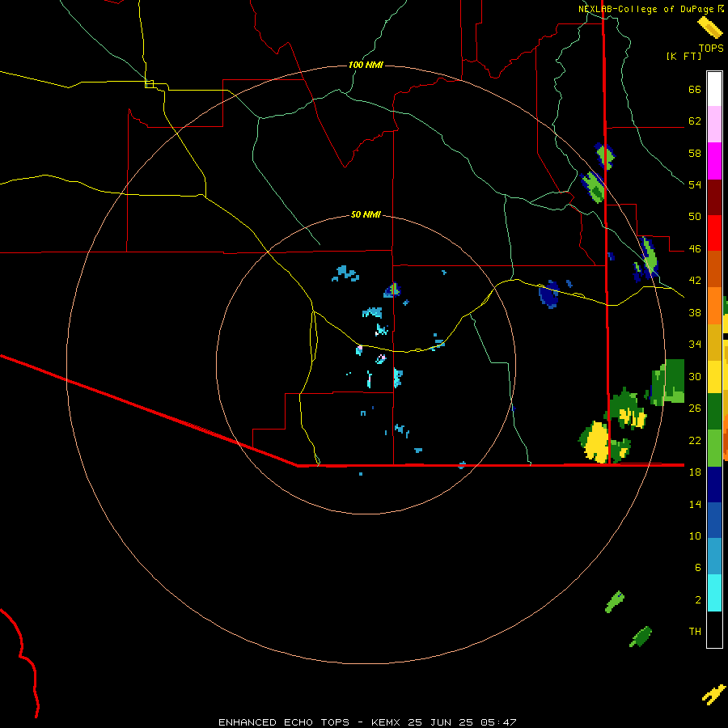Click the light green legend segment
The image size is (728, 728).
click(x=714, y=448)
